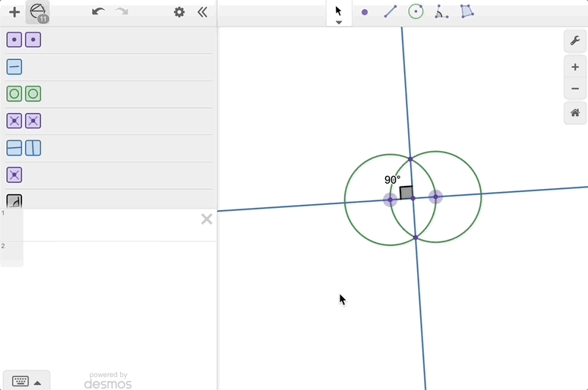Select the Polygon tool

click(x=467, y=12)
